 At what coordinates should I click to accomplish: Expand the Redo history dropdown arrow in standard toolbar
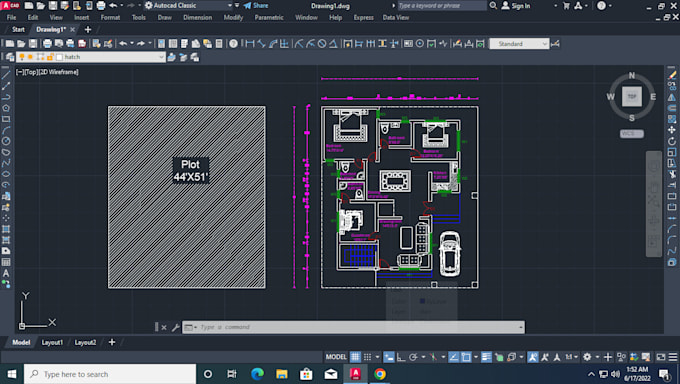click(150, 43)
